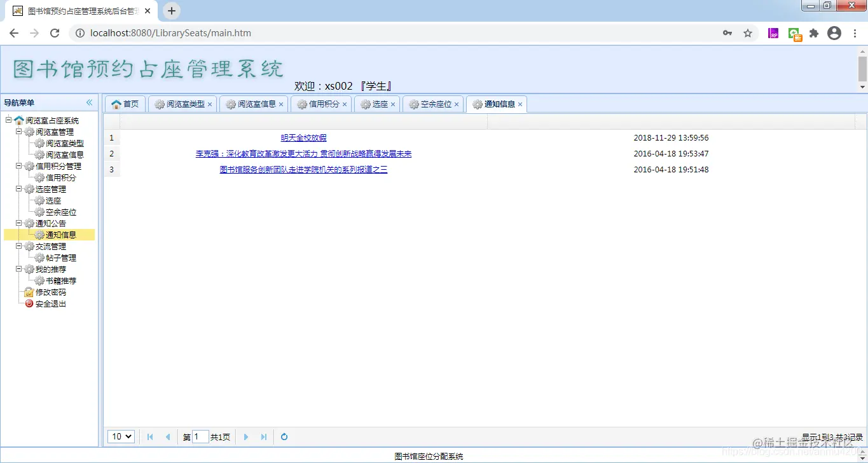Image resolution: width=868 pixels, height=463 pixels.
Task: Go to the first page of the grid
Action: [150, 437]
